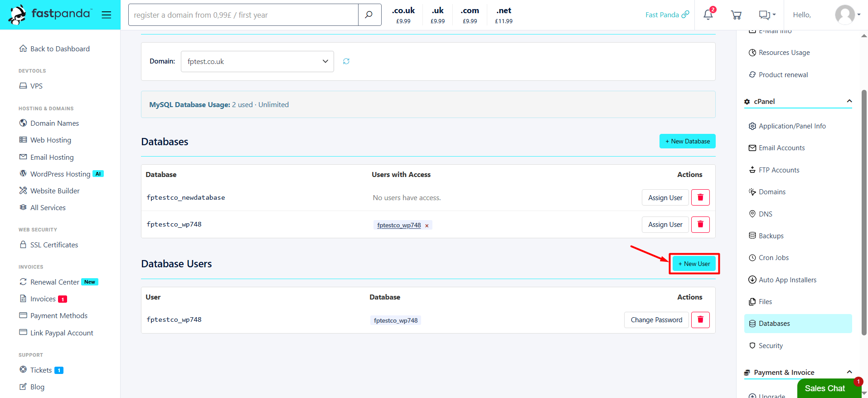868x398 pixels.
Task: Open the hamburger menu next to fastpanda logo
Action: [107, 15]
